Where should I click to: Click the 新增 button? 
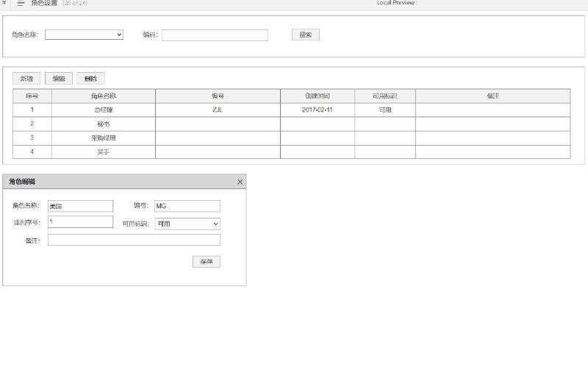pos(26,79)
